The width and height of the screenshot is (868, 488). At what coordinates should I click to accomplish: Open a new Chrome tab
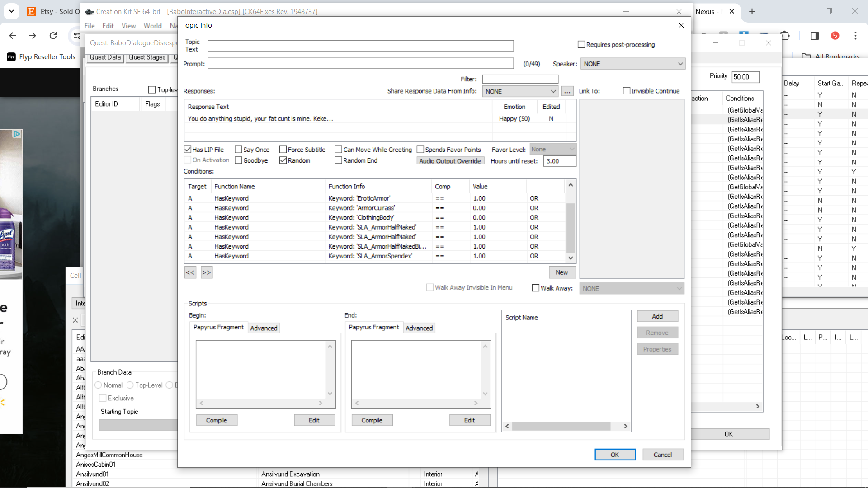752,11
